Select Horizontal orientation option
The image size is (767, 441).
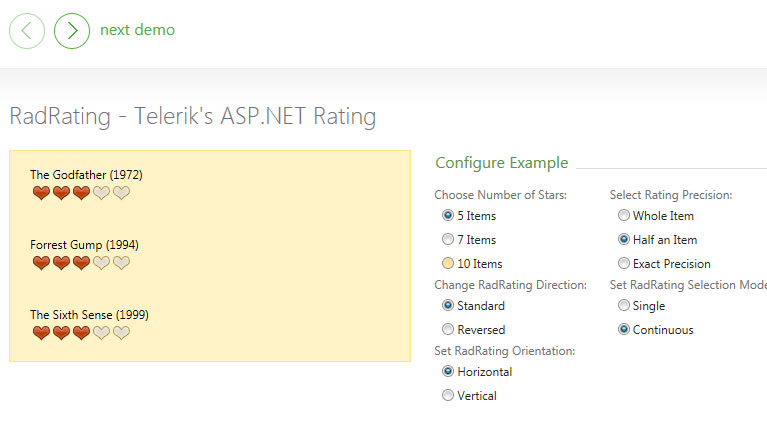point(448,371)
